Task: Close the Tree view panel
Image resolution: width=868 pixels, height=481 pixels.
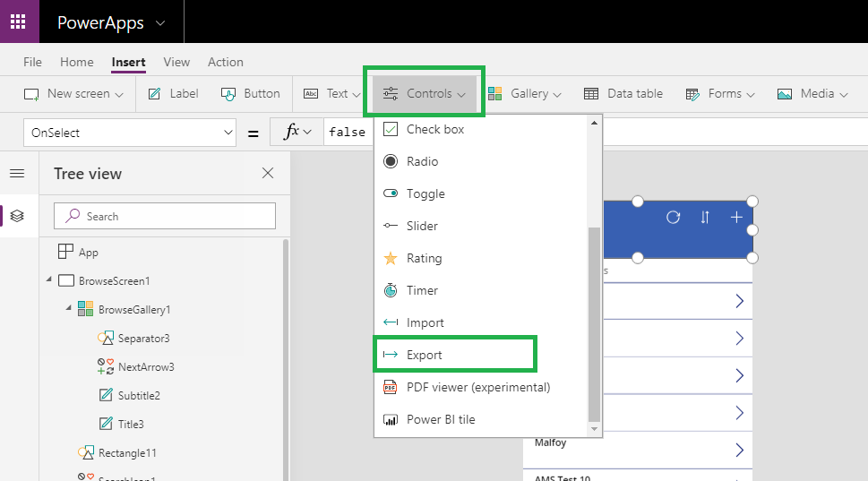Action: click(268, 173)
